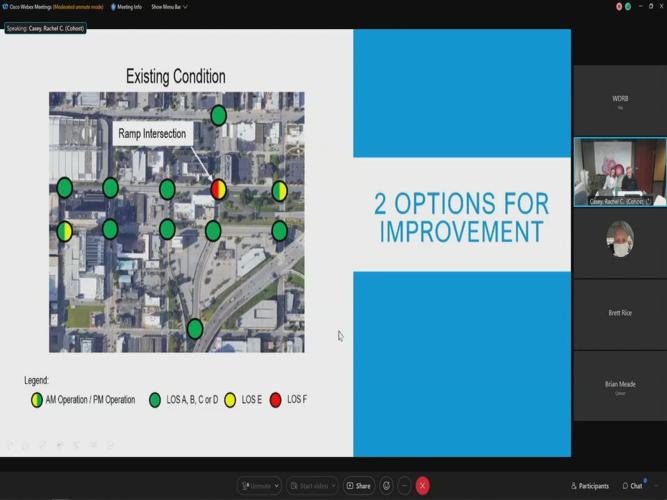Image resolution: width=667 pixels, height=500 pixels.
Task: Open the more options ellipsis button
Action: pos(405,486)
